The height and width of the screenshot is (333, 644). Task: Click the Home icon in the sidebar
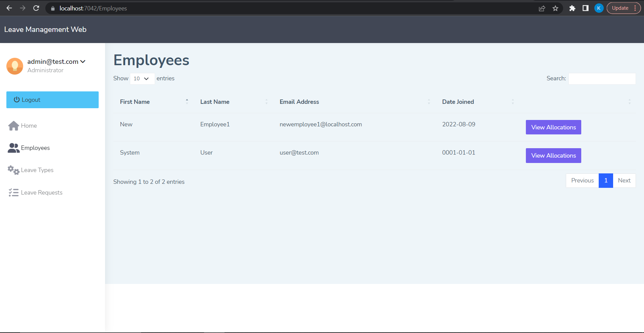click(x=13, y=125)
